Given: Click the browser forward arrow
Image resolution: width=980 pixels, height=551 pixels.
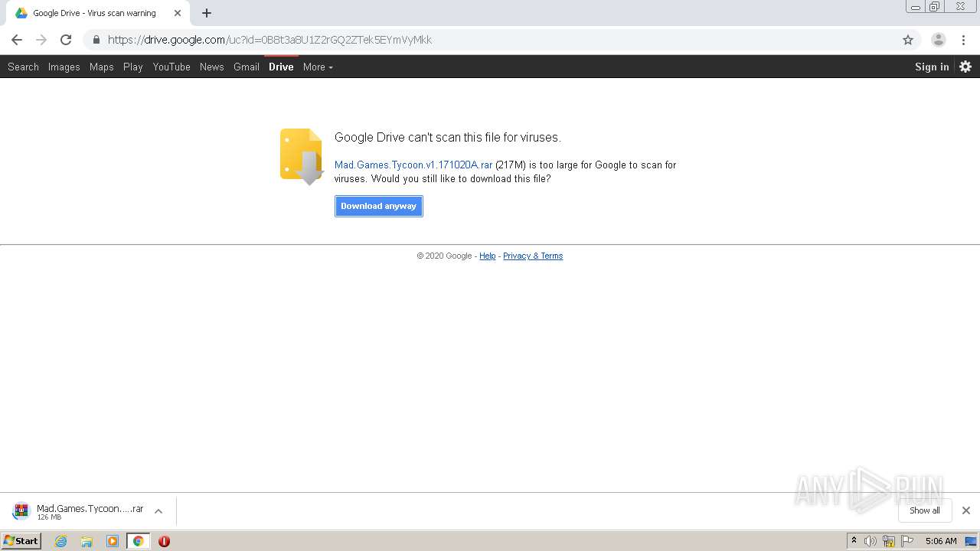Looking at the screenshot, I should (x=41, y=40).
